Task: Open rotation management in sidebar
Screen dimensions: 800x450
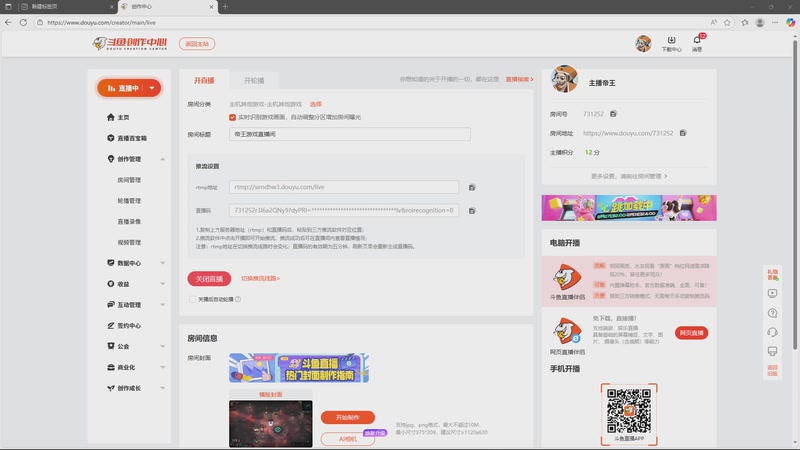Action: 129,201
